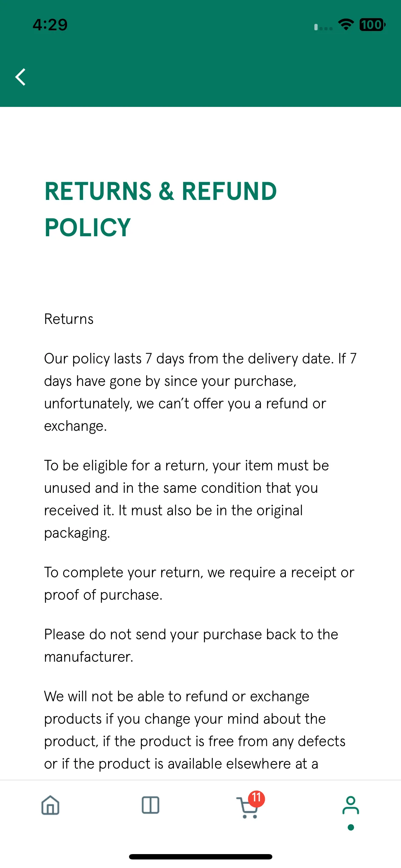Open the Home tab icon
Screen dimensions: 401x868
click(x=50, y=805)
